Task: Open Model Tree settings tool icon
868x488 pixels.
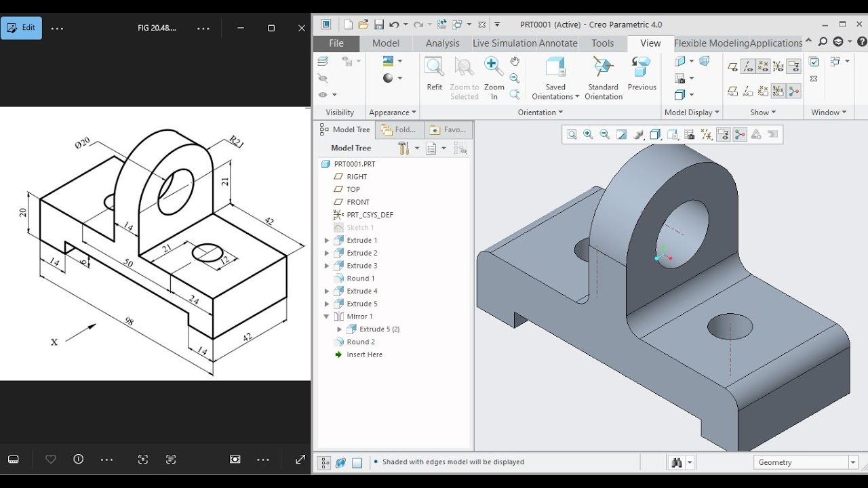Action: coord(404,148)
